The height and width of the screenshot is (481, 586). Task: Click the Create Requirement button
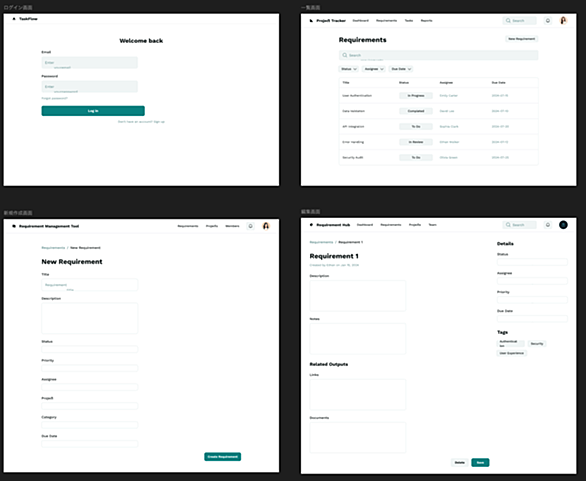coord(222,457)
